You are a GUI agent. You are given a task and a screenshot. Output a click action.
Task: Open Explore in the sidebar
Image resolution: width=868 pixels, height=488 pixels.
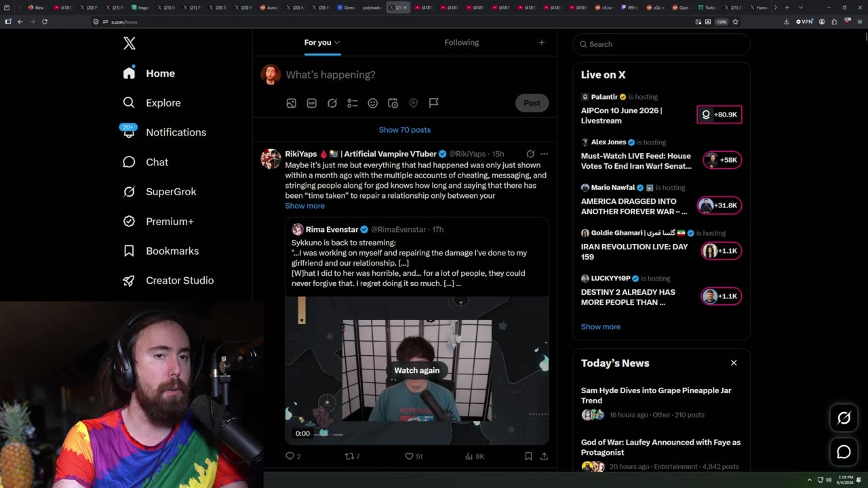pos(152,103)
